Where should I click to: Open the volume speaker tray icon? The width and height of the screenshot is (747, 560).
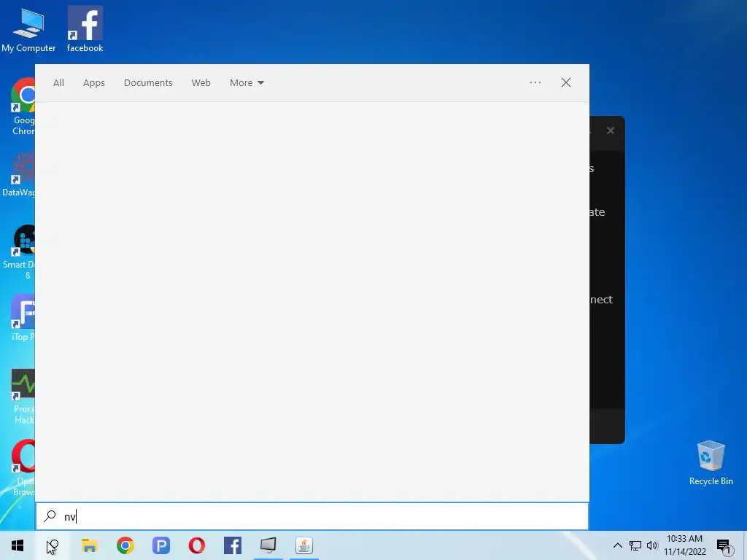652,545
